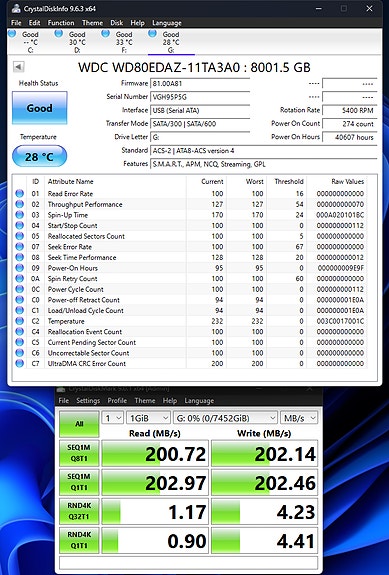Open the File menu in CrystalDiskInfo
The width and height of the screenshot is (389, 575).
tap(16, 23)
